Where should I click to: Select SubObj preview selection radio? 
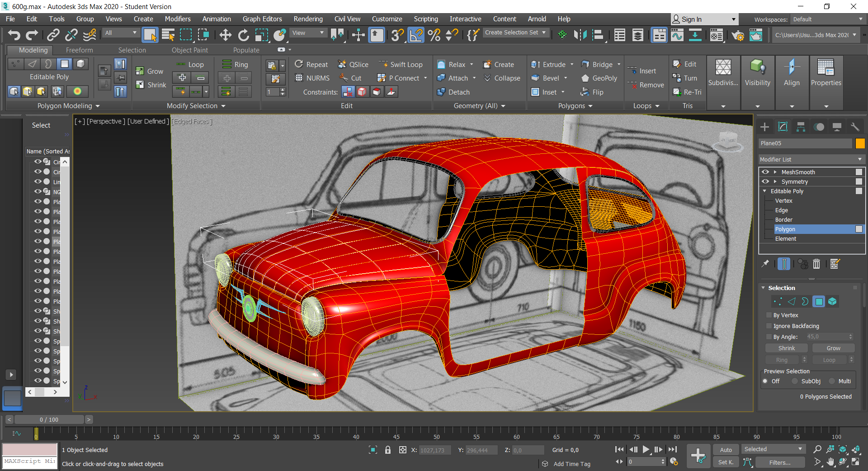pyautogui.click(x=795, y=381)
